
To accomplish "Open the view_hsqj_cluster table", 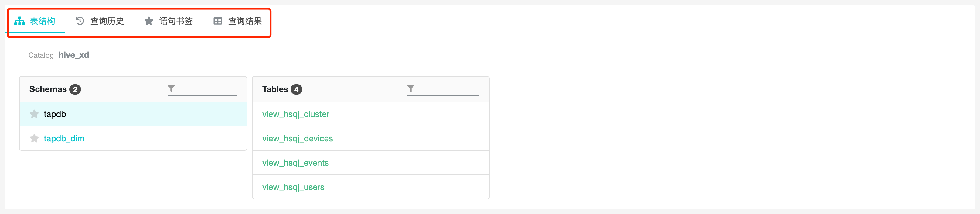I will 296,114.
